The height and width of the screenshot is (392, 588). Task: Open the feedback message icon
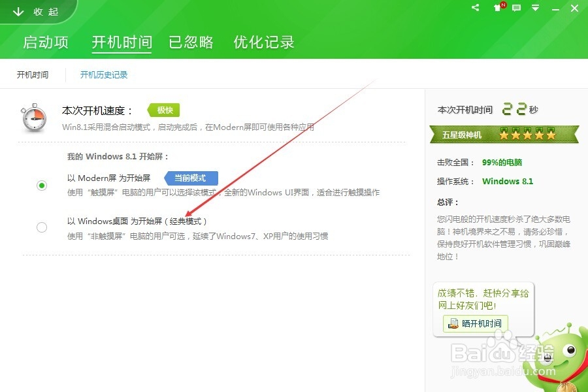click(x=516, y=8)
